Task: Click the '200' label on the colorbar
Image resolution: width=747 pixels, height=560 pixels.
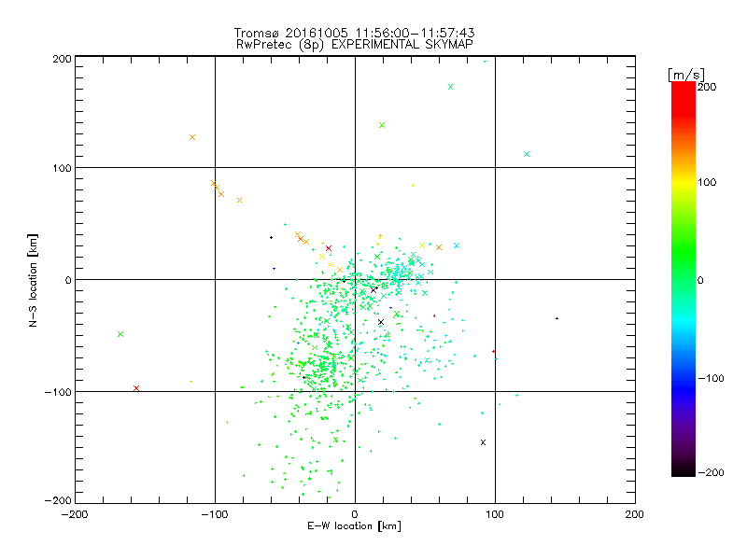Action: click(707, 87)
